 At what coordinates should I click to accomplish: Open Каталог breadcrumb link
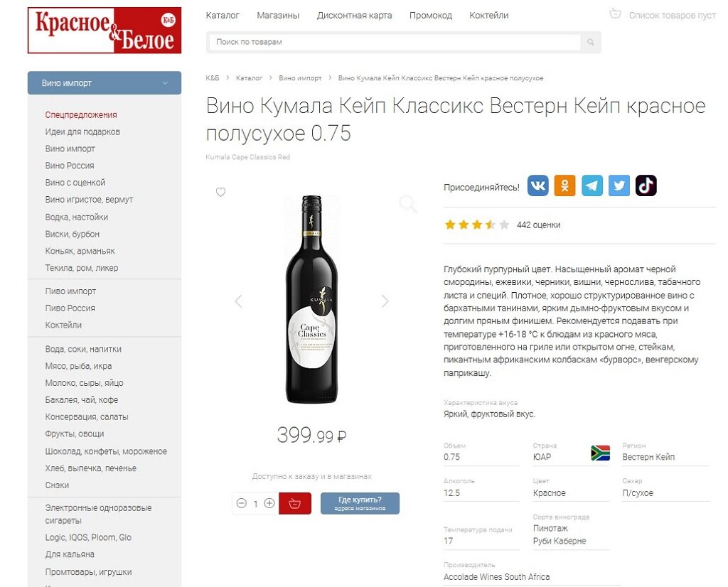pyautogui.click(x=248, y=78)
